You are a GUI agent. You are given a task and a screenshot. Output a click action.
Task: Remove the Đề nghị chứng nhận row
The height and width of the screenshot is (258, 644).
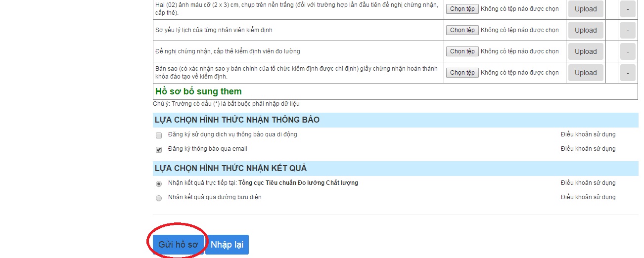(x=628, y=51)
